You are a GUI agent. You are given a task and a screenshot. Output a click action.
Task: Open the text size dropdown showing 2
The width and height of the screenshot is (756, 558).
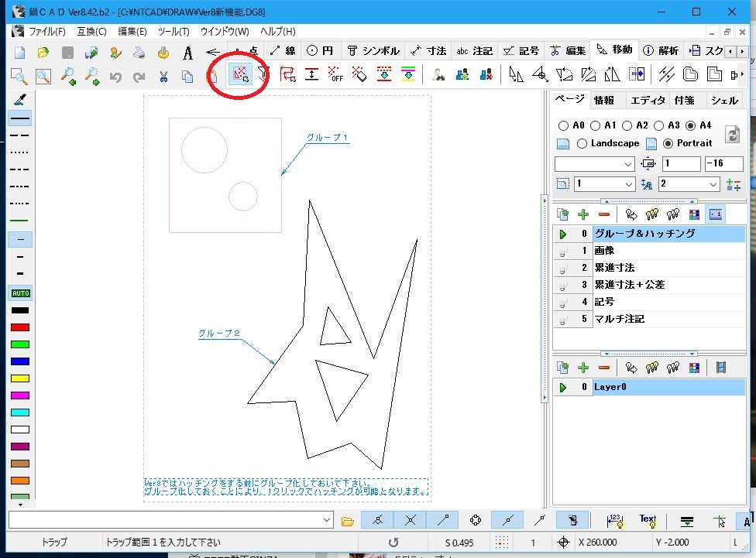[x=689, y=184]
